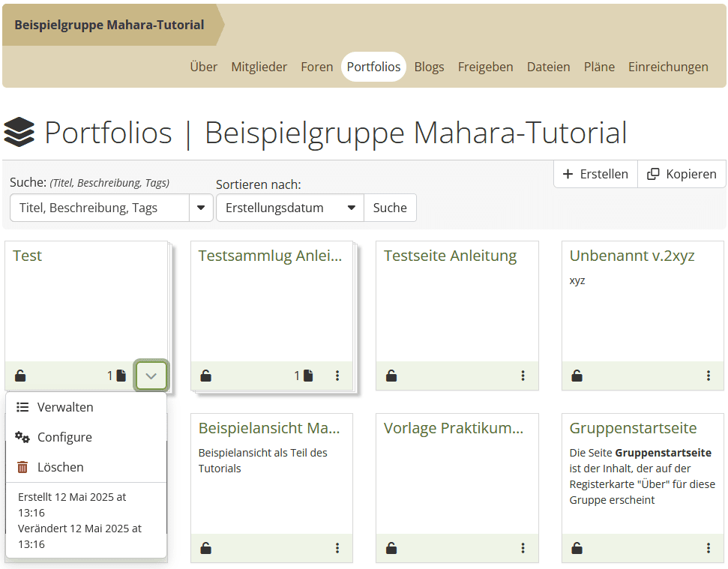Click the search field for Titel, Beschreibung, Tags
The image size is (728, 569).
100,208
